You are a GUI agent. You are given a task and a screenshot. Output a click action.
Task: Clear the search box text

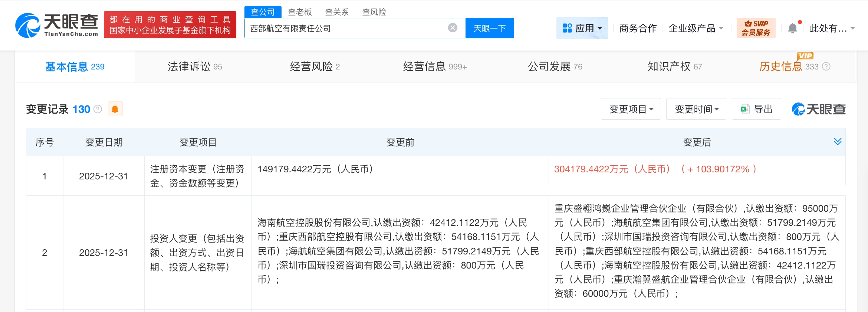453,28
